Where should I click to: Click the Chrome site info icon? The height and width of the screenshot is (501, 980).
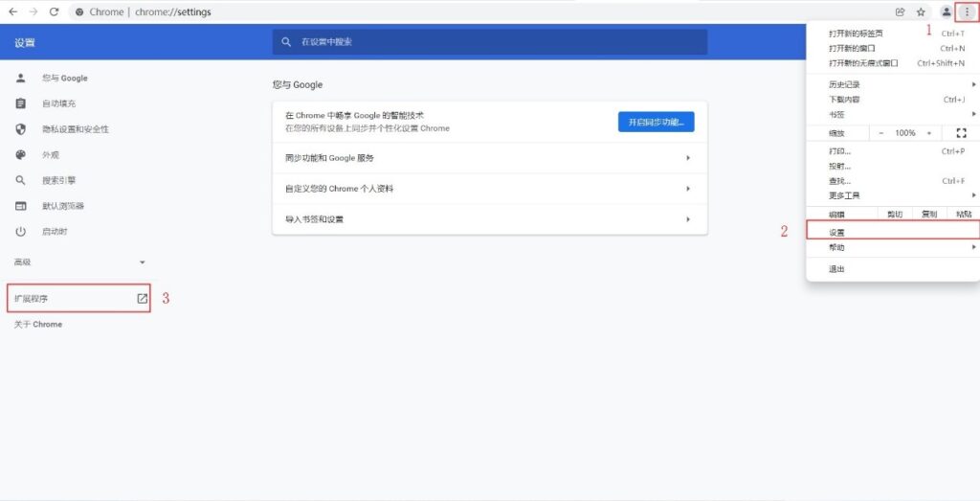79,11
